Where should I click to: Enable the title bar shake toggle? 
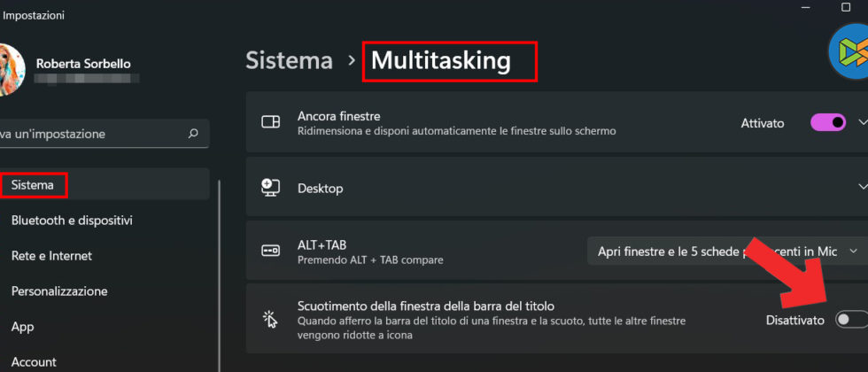tap(850, 319)
